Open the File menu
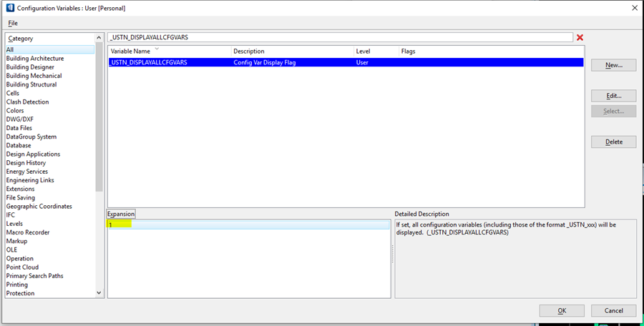The image size is (644, 326). click(13, 23)
